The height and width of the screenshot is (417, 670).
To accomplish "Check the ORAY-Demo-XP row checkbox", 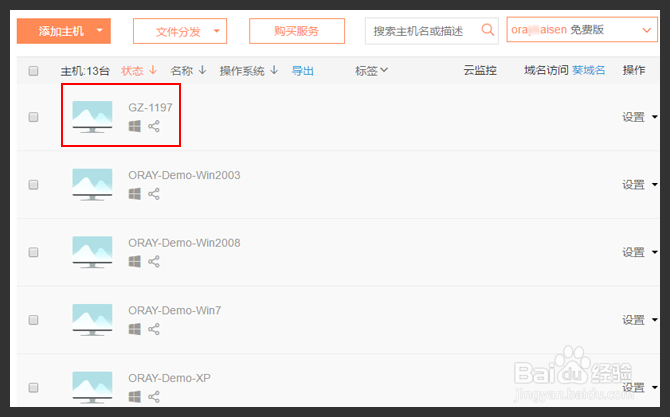I will (x=33, y=388).
